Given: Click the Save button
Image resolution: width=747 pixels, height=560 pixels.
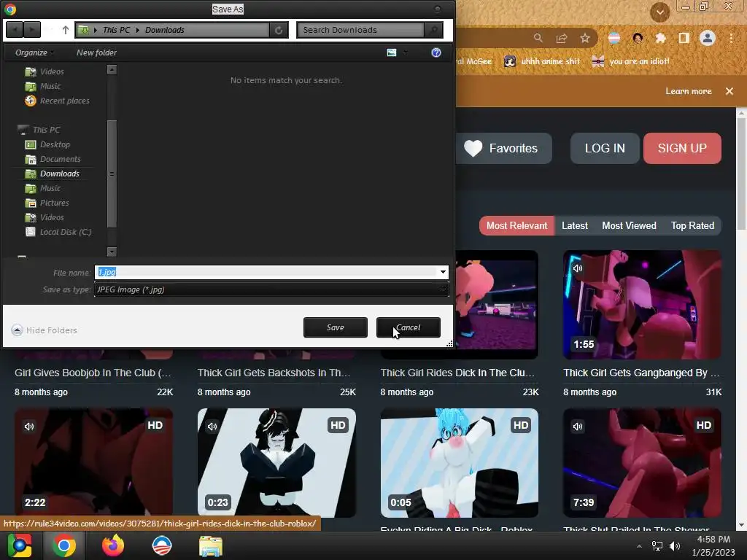Looking at the screenshot, I should [x=336, y=327].
